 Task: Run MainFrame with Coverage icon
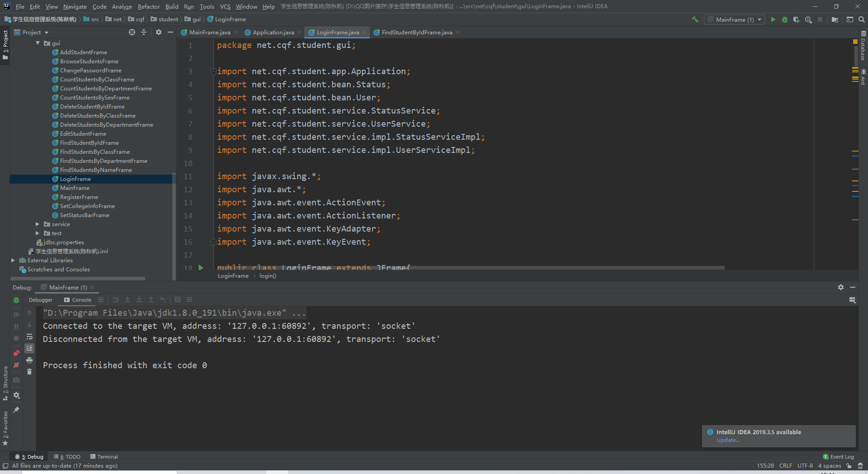[x=797, y=19]
